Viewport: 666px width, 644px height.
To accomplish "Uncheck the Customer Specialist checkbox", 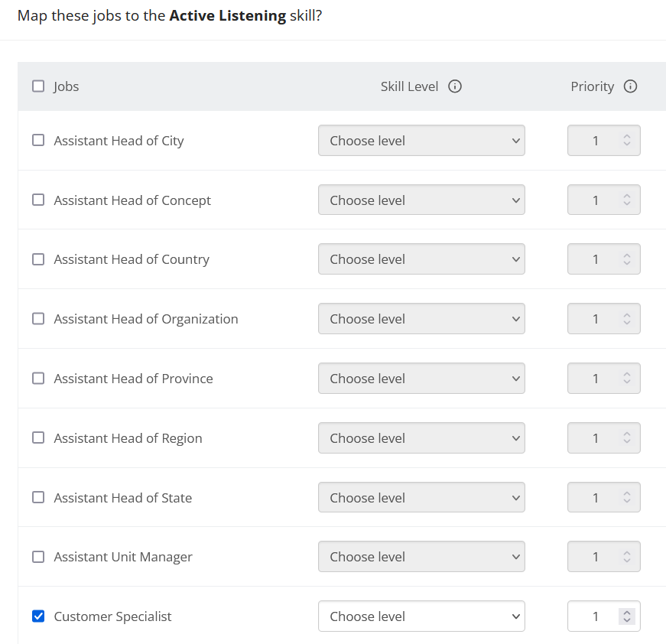I will (x=38, y=616).
